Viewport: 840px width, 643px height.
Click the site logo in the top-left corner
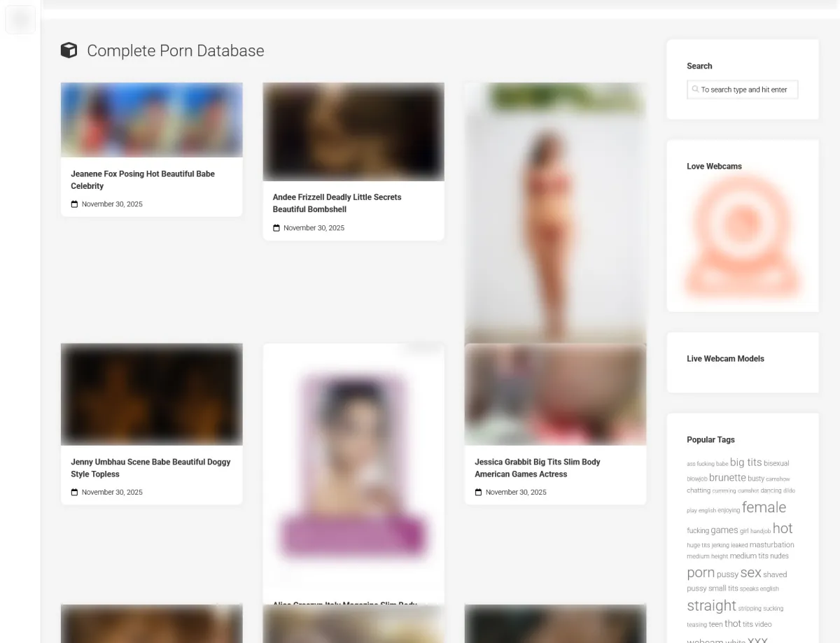point(20,20)
